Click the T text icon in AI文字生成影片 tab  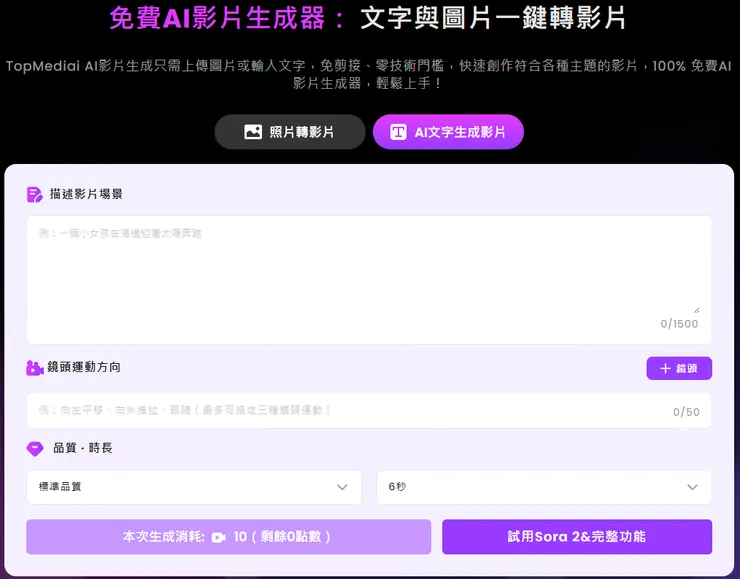point(398,132)
